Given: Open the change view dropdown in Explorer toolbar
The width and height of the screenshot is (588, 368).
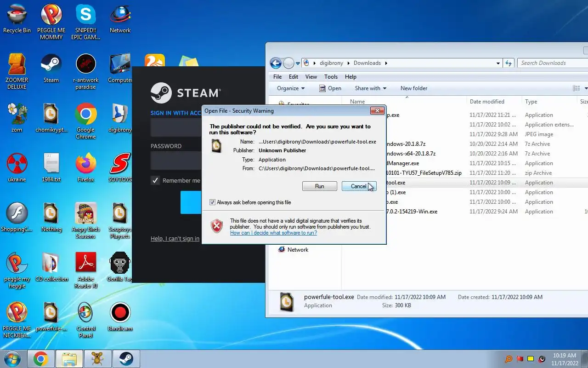Looking at the screenshot, I should [x=586, y=88].
